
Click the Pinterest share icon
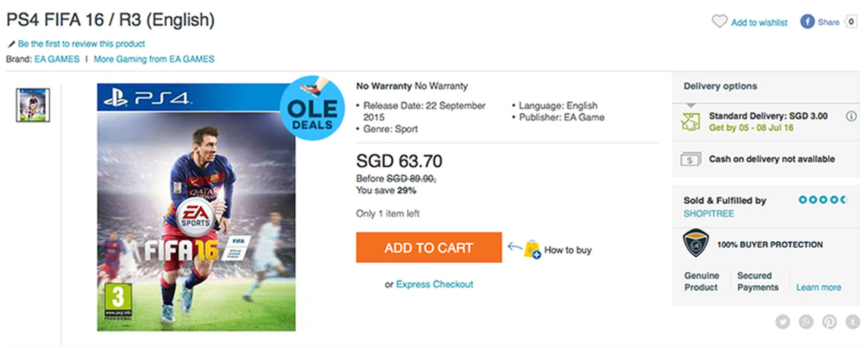pos(830,322)
